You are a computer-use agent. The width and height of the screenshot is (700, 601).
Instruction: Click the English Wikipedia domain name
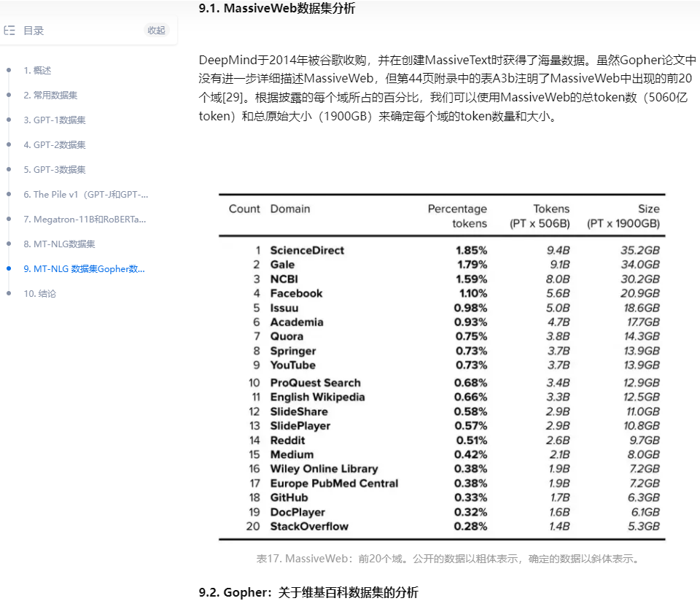coord(317,397)
